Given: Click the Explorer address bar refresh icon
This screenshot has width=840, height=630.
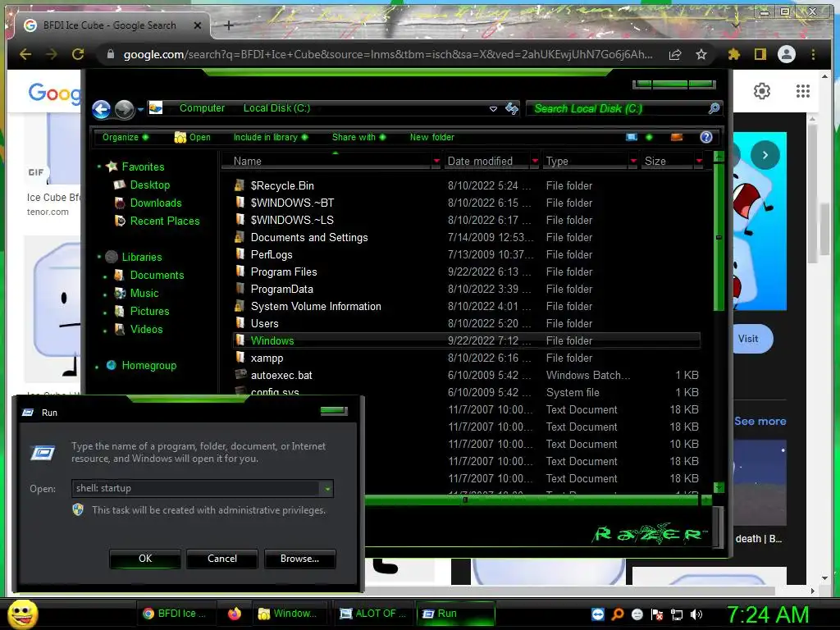Looking at the screenshot, I should 512,109.
